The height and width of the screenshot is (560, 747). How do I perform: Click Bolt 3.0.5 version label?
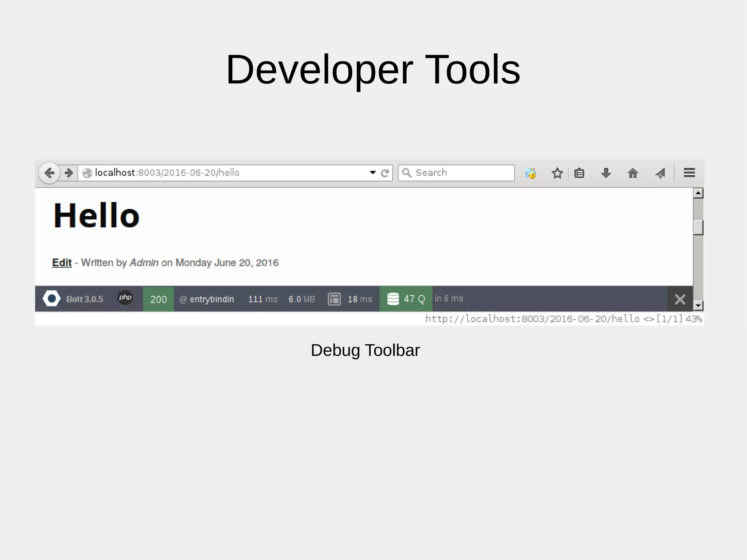[x=85, y=299]
